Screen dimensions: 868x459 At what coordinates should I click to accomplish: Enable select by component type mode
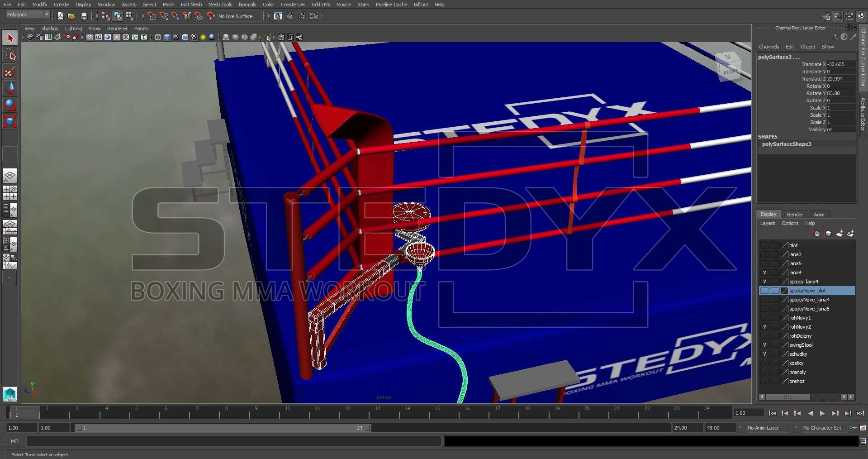click(x=130, y=16)
